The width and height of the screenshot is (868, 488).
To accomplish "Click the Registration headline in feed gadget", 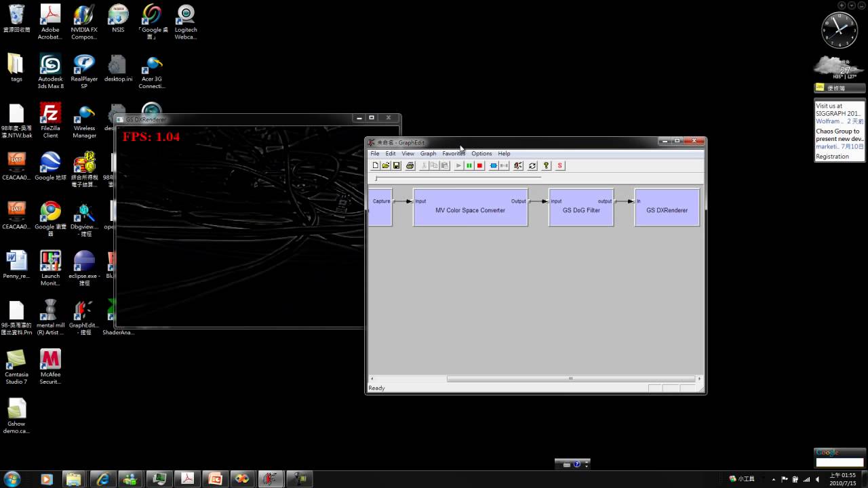I will 832,157.
